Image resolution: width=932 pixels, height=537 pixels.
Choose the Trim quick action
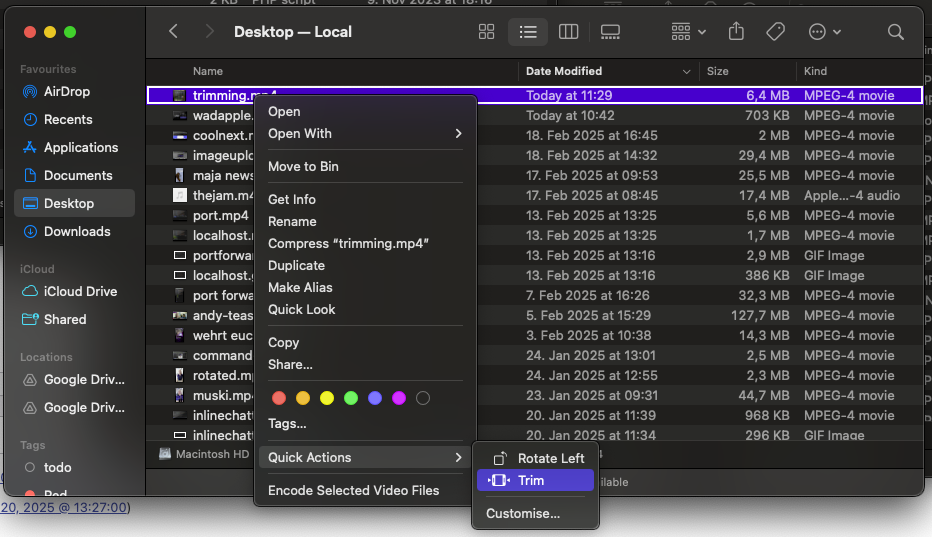click(x=535, y=481)
